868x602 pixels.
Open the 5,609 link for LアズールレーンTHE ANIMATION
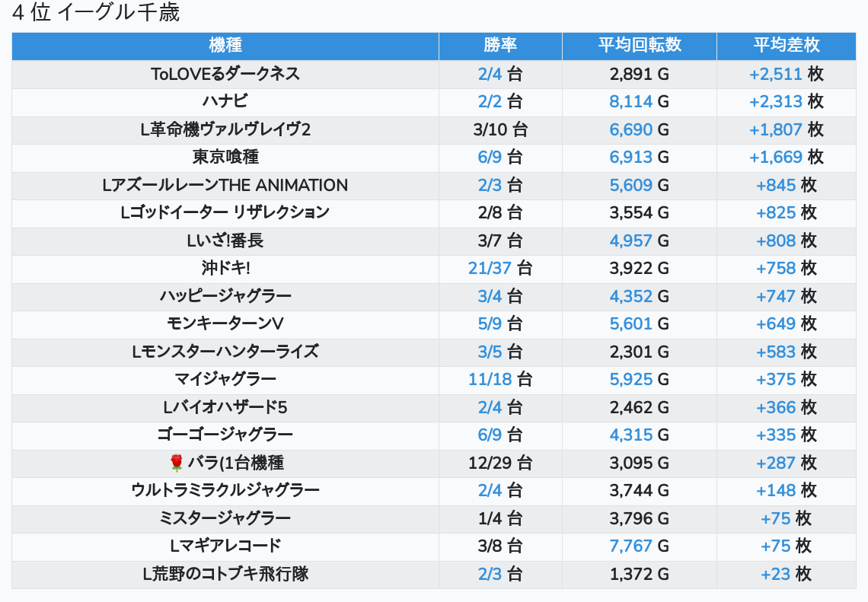click(630, 185)
